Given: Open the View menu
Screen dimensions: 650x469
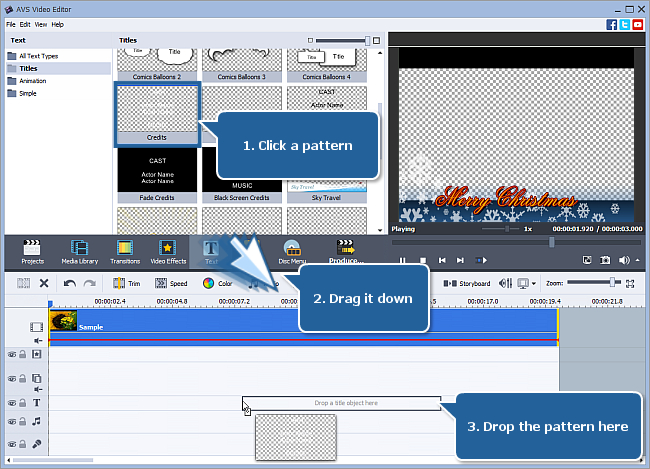Looking at the screenshot, I should tap(41, 24).
